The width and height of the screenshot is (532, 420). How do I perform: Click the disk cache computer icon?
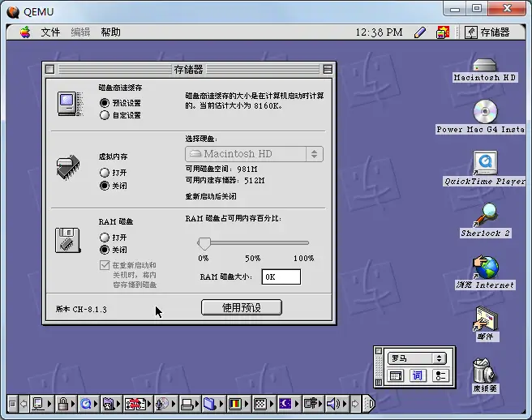pos(70,104)
